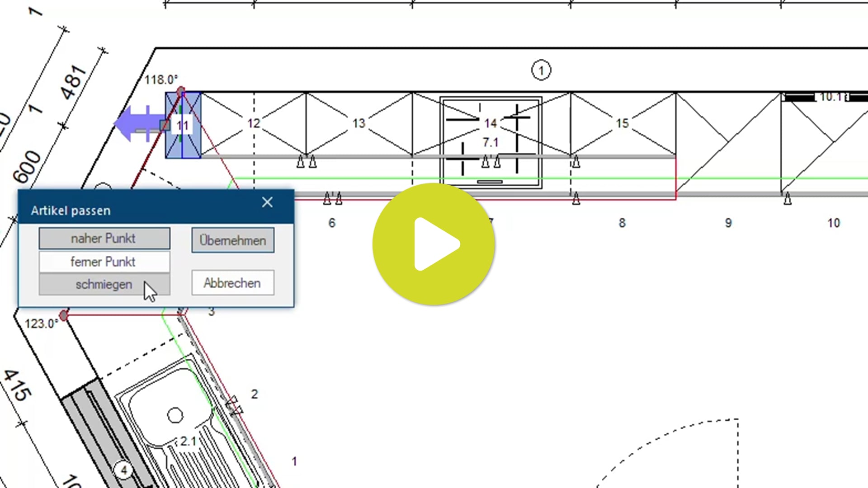This screenshot has width=868, height=488.
Task: Click the red corner point at 118.0°
Action: [181, 91]
